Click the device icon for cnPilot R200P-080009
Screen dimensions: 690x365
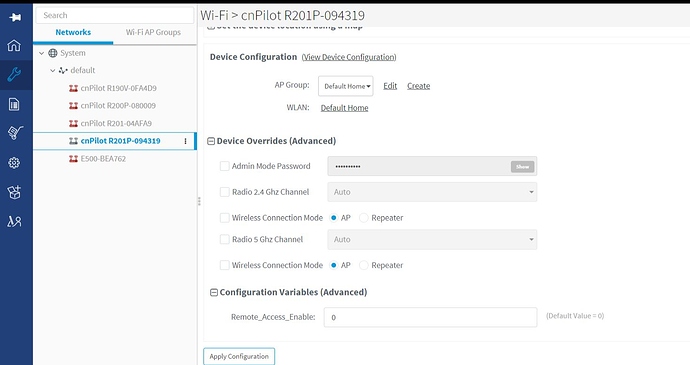[73, 106]
